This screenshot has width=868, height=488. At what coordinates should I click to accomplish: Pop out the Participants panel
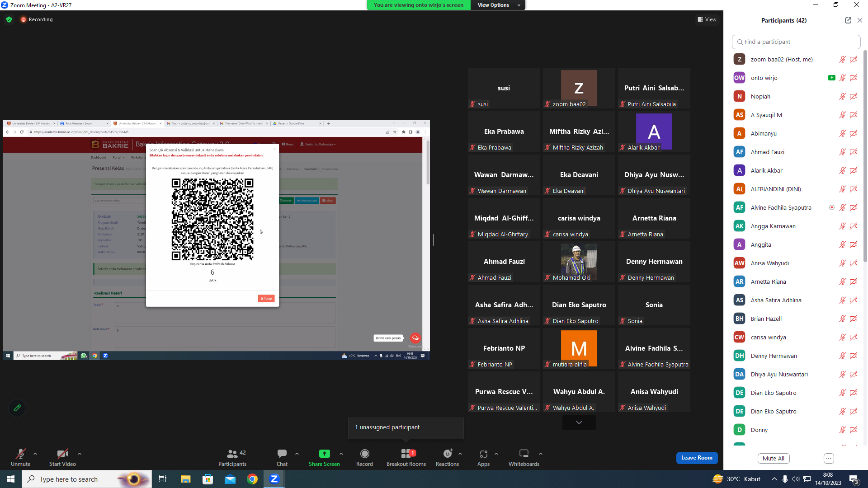[848, 20]
